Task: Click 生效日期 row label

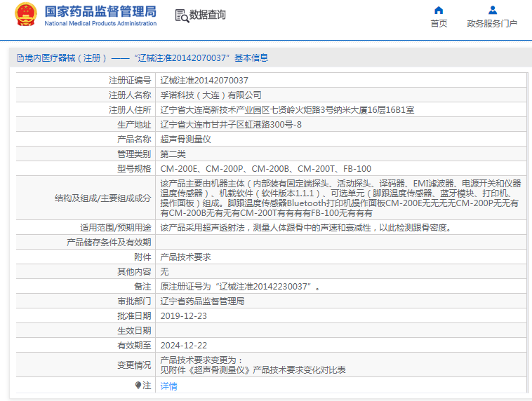Action: [134, 330]
